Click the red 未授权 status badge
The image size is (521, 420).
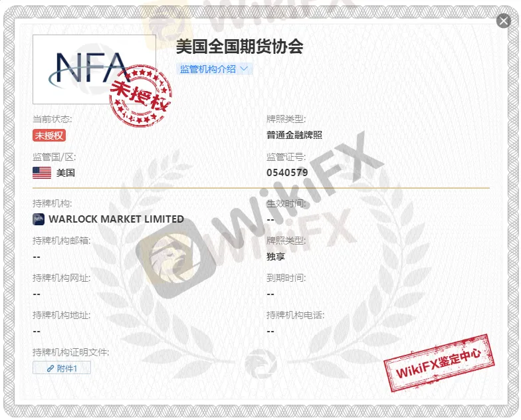point(49,136)
